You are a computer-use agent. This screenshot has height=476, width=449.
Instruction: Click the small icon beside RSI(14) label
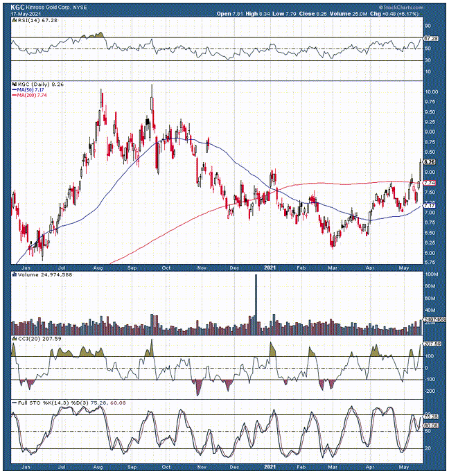pyautogui.click(x=14, y=20)
